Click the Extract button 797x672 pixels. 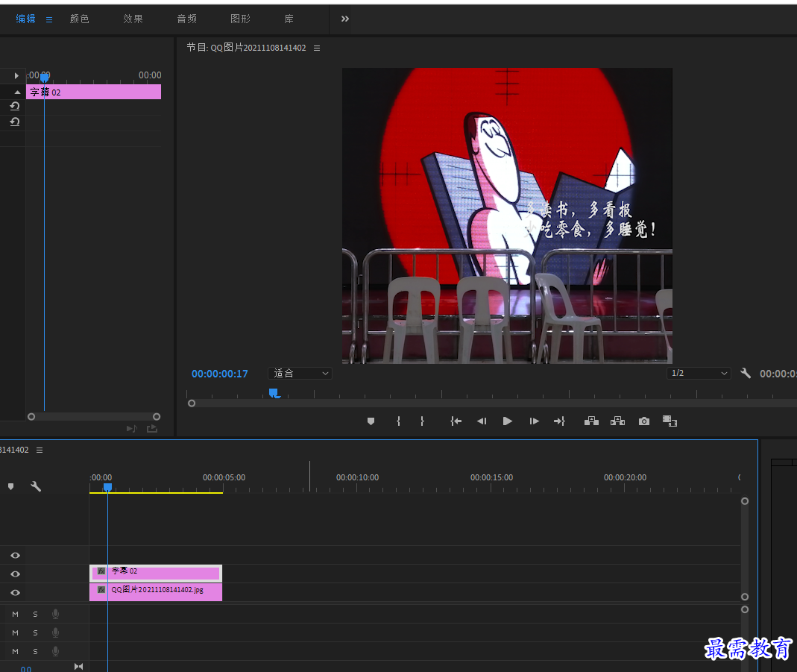617,421
